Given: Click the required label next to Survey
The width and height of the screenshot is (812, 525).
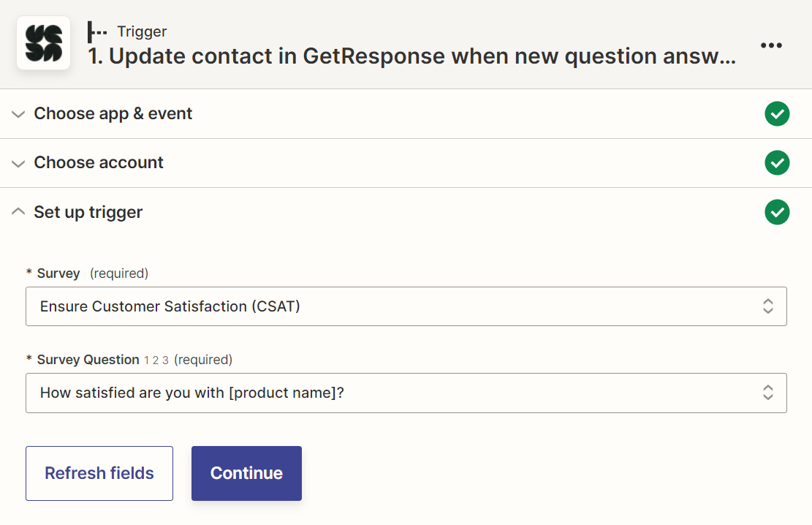Looking at the screenshot, I should tap(119, 273).
